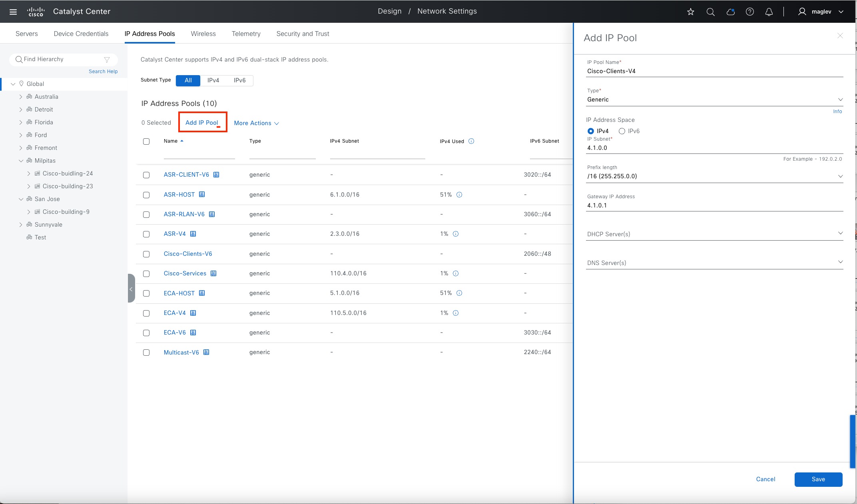This screenshot has height=504, width=857.
Task: Click the cloud status icon
Action: [x=730, y=12]
